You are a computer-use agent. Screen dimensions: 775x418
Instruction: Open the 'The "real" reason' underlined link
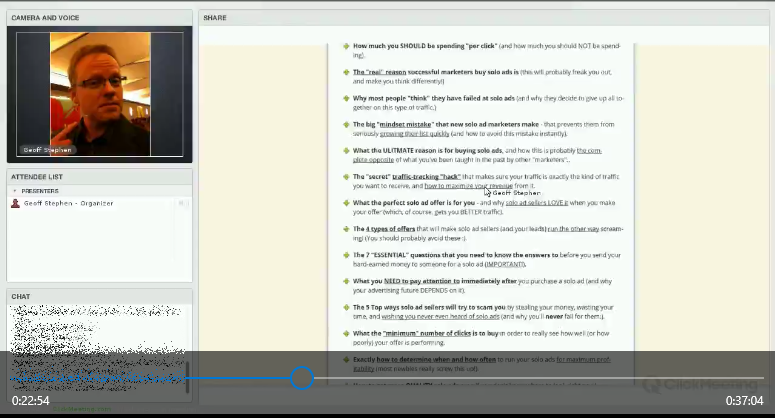click(x=380, y=72)
